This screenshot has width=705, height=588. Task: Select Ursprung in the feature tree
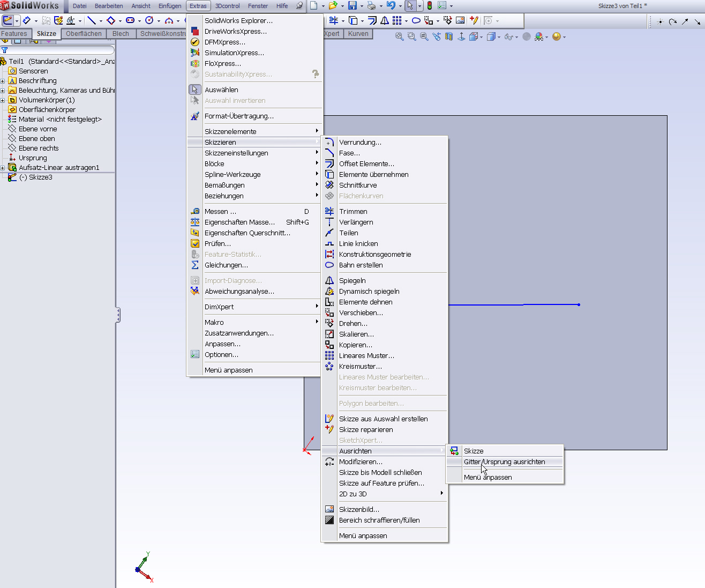33,158
